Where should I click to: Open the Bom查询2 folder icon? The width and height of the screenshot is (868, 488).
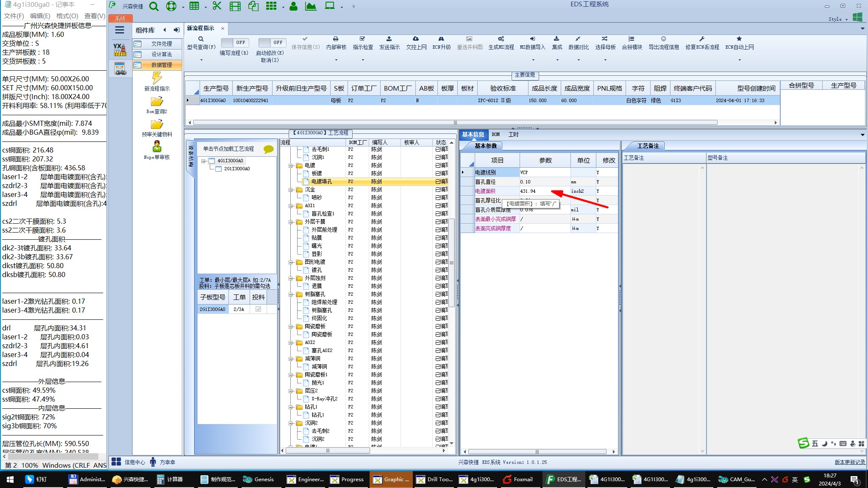point(157,102)
